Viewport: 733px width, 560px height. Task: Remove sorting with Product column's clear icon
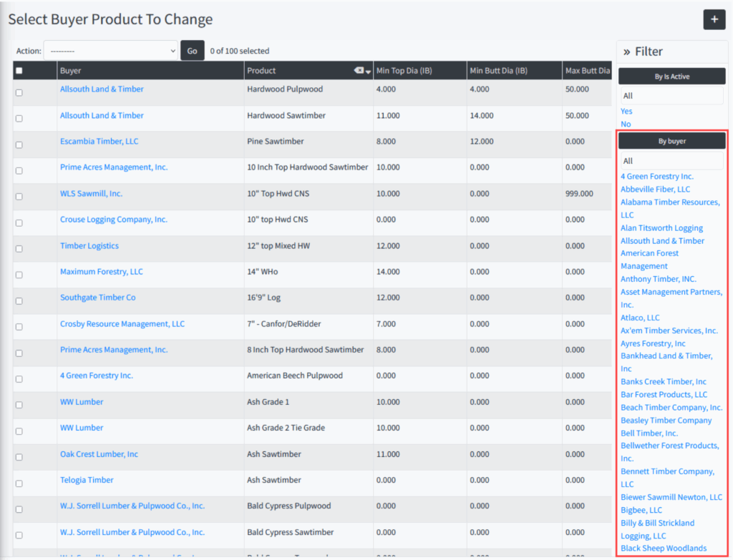tap(359, 71)
